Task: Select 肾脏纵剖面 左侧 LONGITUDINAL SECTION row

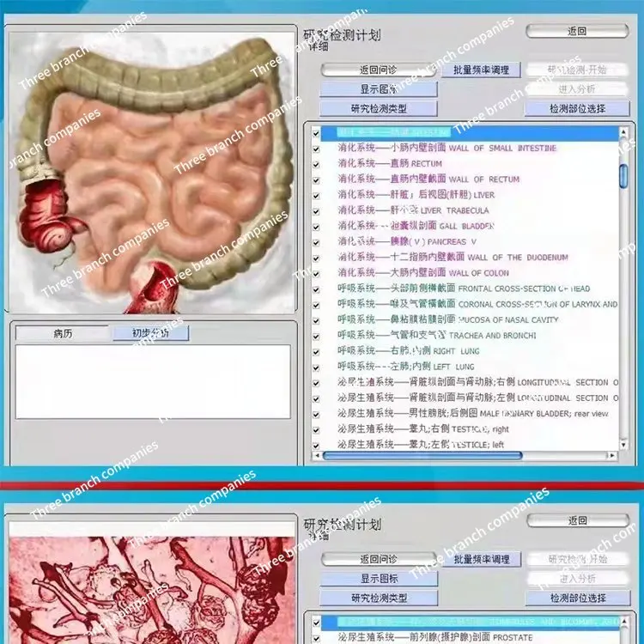Action: 477,398
